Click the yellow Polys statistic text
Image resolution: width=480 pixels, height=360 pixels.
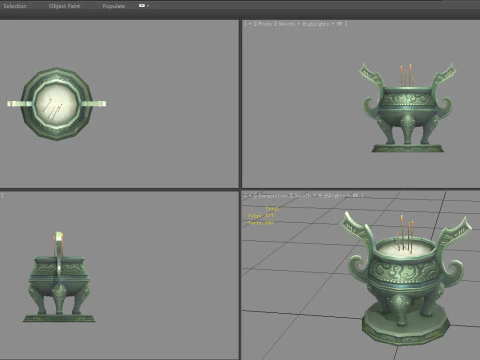click(260, 216)
